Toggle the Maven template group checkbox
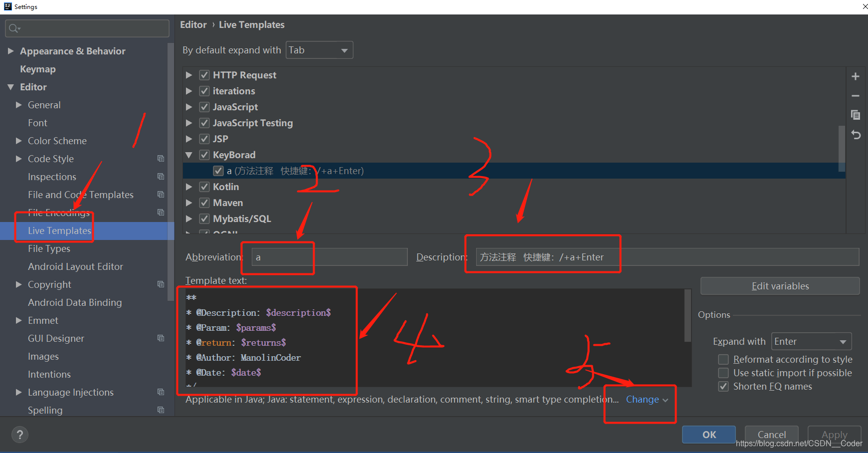Viewport: 868px width, 453px height. click(x=204, y=203)
